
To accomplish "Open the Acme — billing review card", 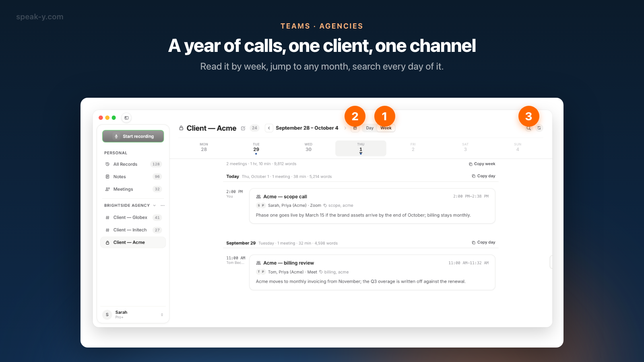I will tap(372, 272).
